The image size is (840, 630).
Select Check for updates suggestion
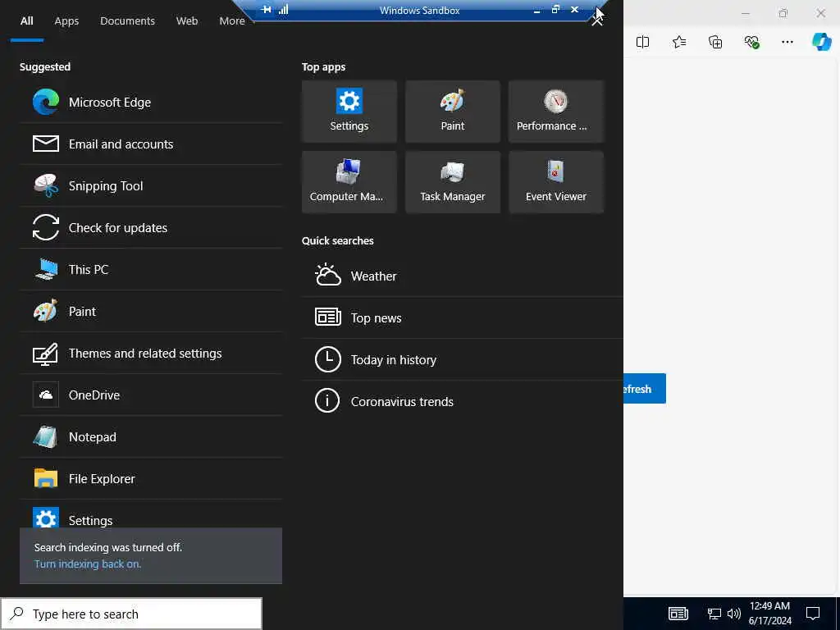point(151,228)
